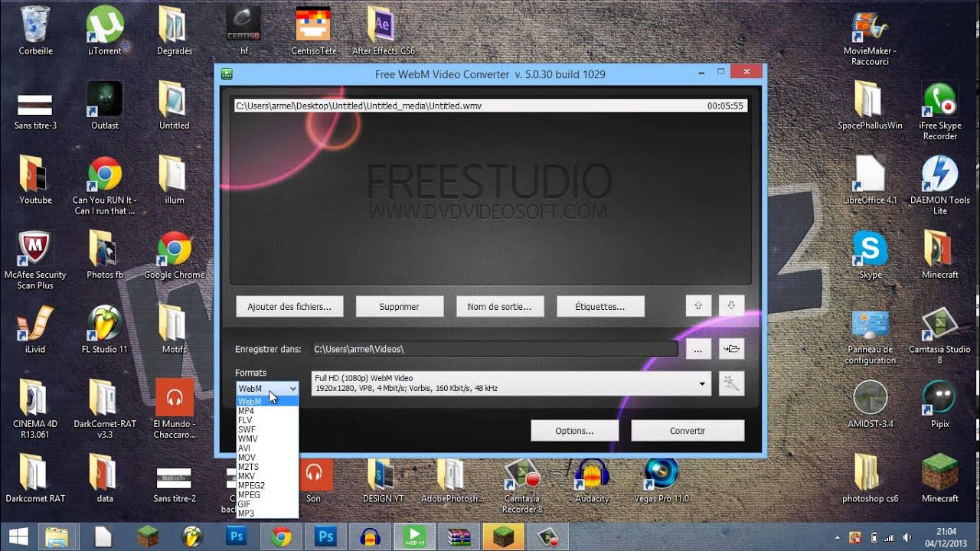Open the Corbeille recycle bin icon
The width and height of the screenshot is (980, 551).
35,31
